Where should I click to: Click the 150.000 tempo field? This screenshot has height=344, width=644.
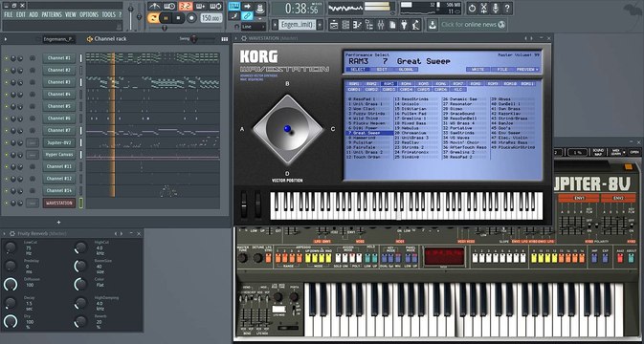211,18
